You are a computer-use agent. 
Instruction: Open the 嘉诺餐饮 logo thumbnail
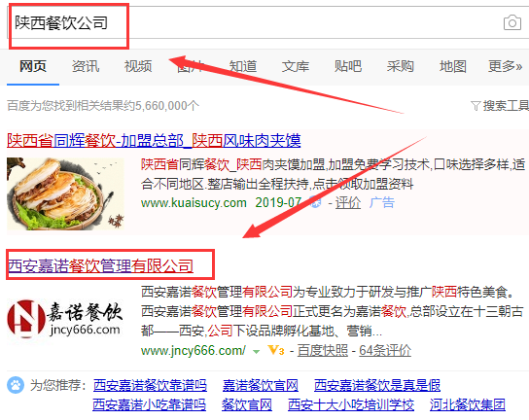(x=65, y=320)
